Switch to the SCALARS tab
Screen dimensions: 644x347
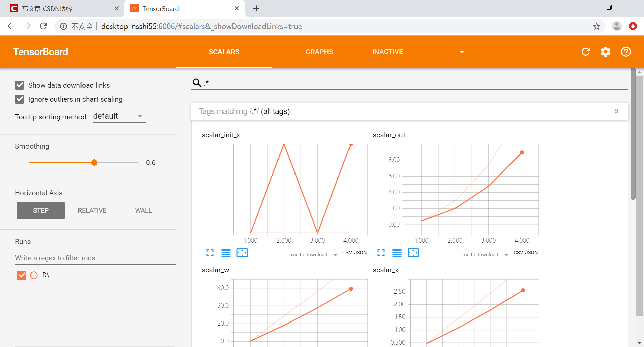(x=224, y=52)
